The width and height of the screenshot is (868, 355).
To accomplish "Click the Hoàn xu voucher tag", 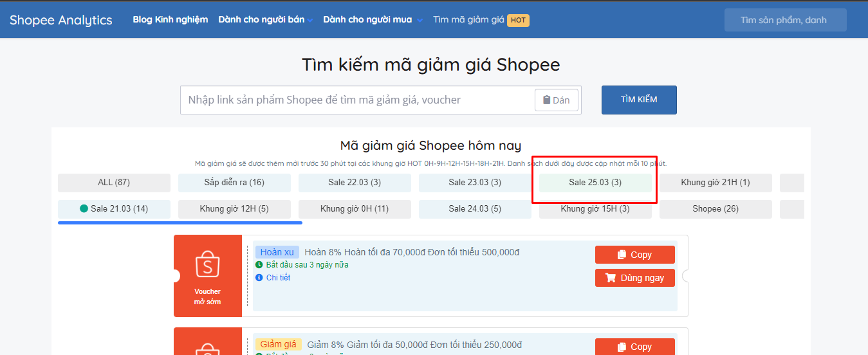I will [x=277, y=252].
